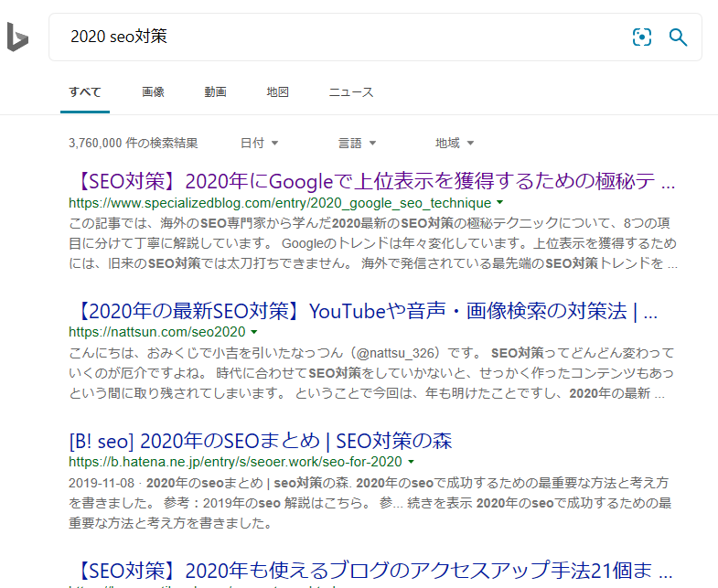Expand the 言語 filter dropdown

point(357,143)
